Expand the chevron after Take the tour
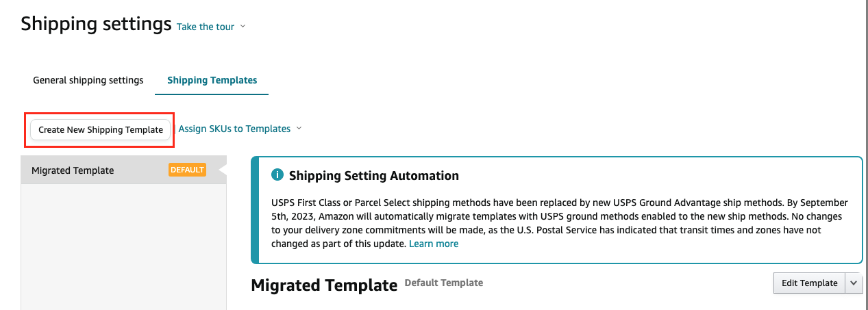868x310 pixels. (243, 27)
